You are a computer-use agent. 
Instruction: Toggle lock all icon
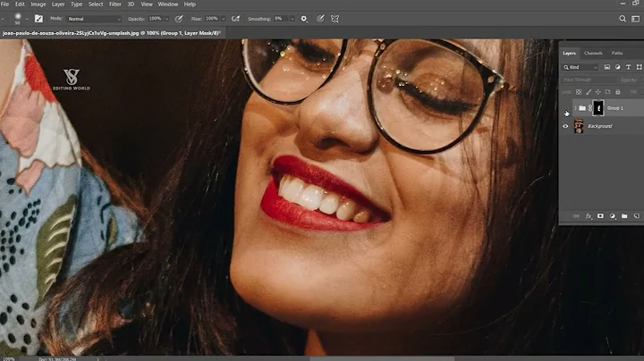618,92
